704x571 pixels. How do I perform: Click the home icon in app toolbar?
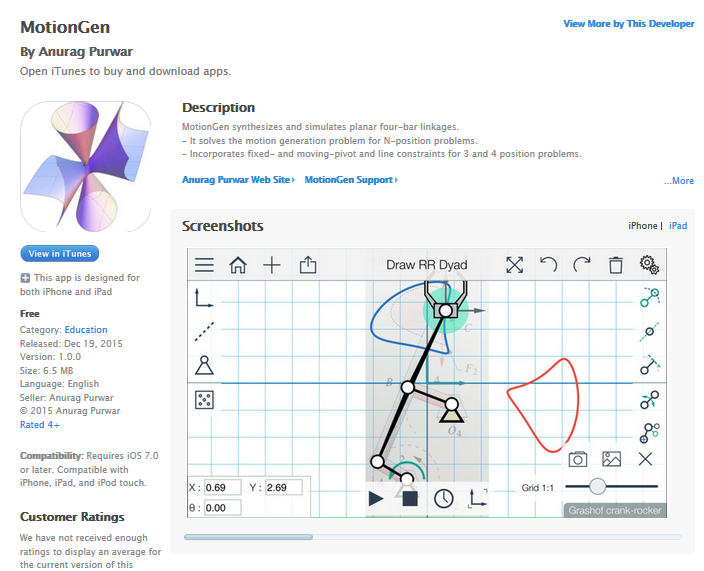tap(238, 265)
